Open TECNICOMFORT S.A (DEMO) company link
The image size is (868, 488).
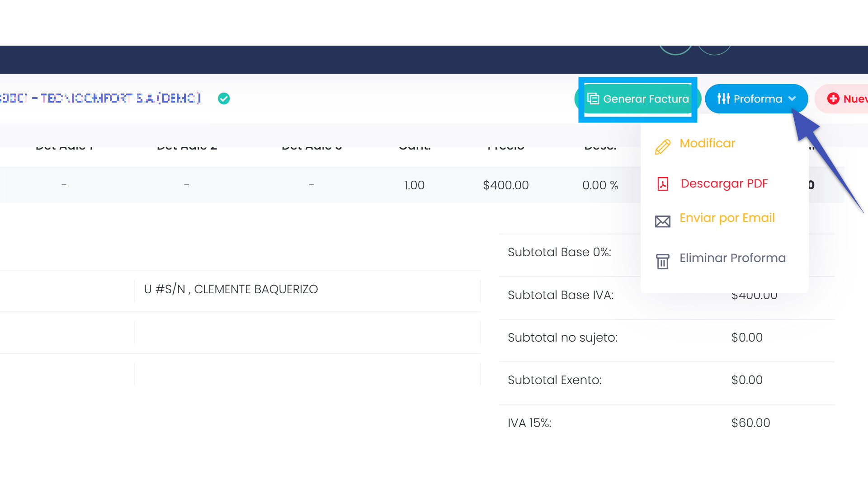pos(100,98)
